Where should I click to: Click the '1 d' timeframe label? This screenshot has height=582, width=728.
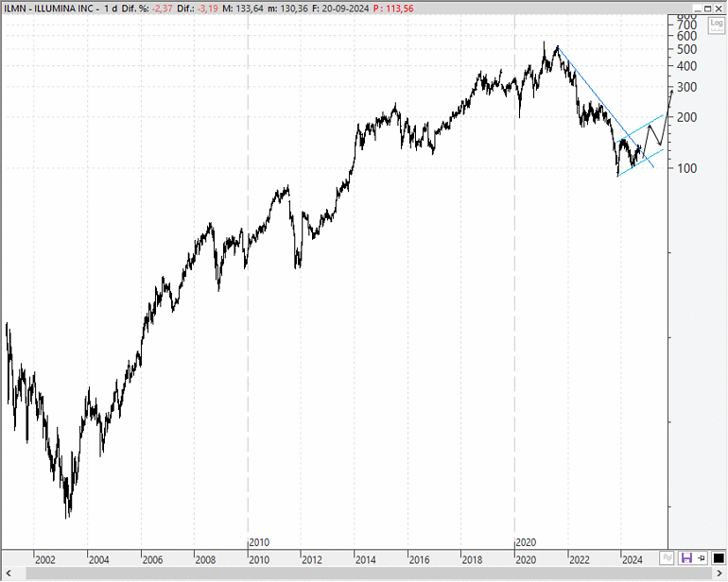point(111,9)
